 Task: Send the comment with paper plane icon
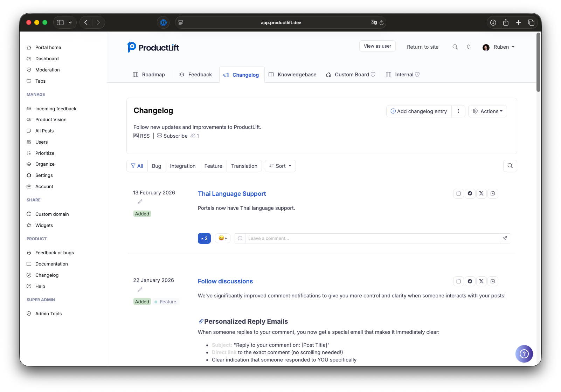point(505,238)
